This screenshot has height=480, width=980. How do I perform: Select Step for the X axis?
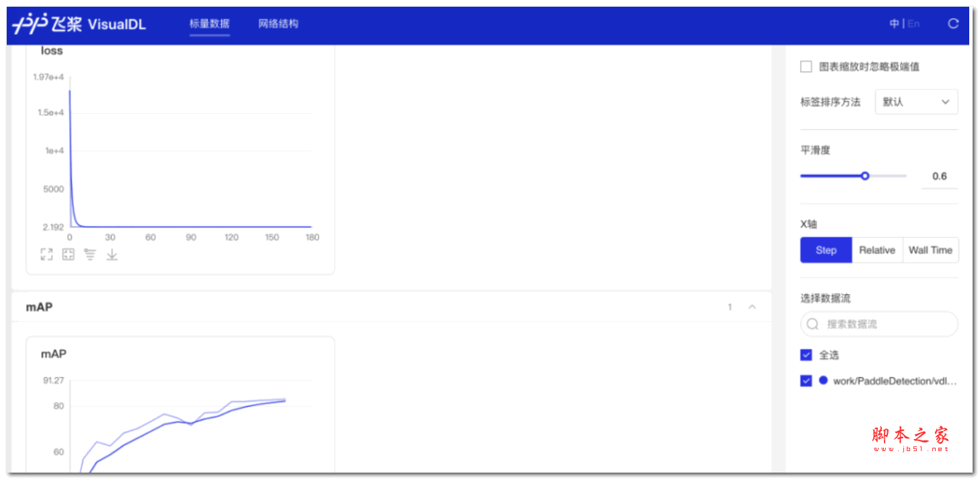click(826, 250)
